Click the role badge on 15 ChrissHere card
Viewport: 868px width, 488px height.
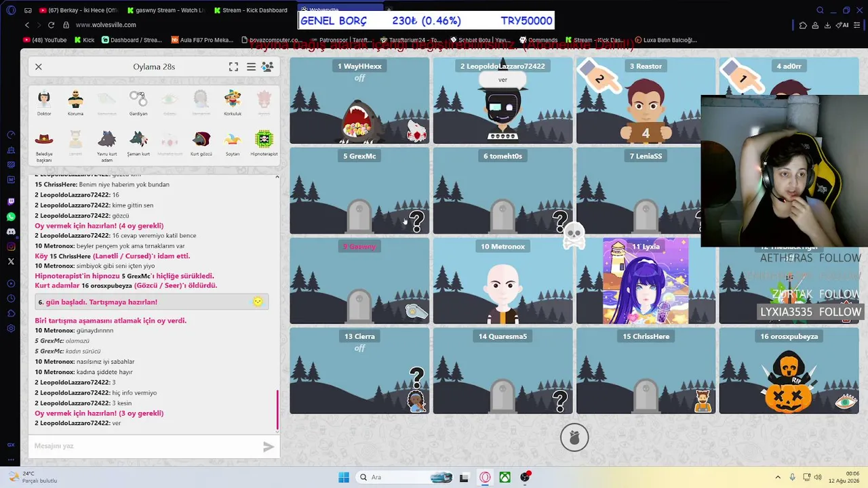(x=703, y=401)
